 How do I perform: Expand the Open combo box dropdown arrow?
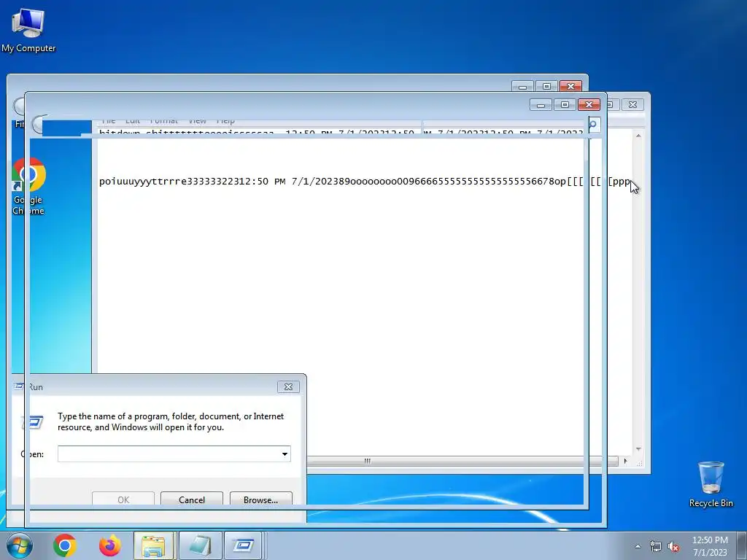(x=285, y=454)
